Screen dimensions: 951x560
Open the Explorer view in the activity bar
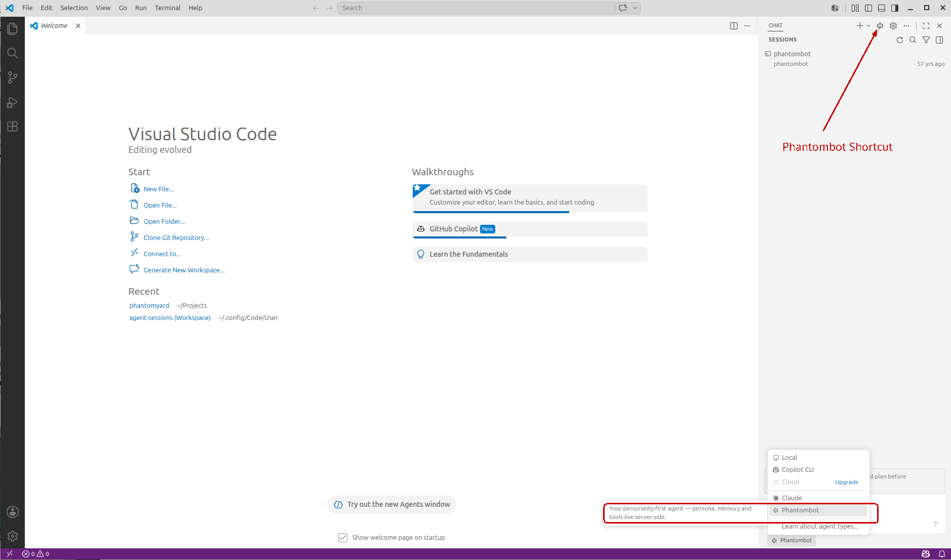pyautogui.click(x=13, y=29)
